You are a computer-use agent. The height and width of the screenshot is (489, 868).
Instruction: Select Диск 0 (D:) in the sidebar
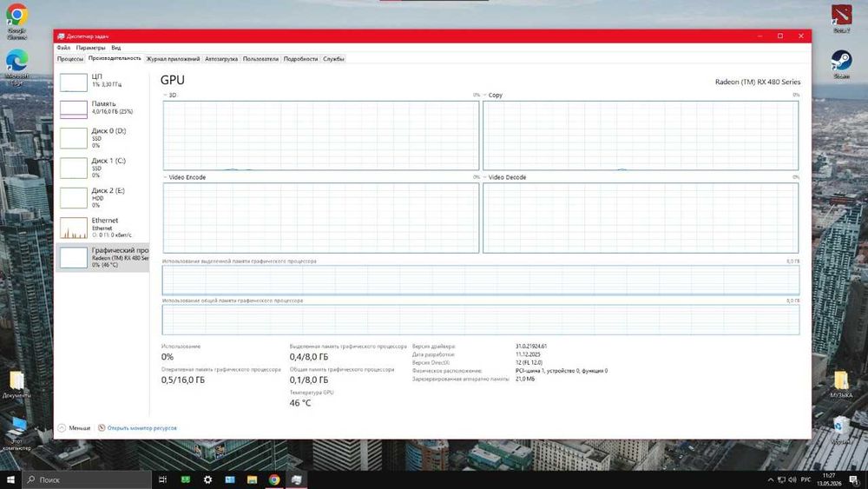(102, 138)
